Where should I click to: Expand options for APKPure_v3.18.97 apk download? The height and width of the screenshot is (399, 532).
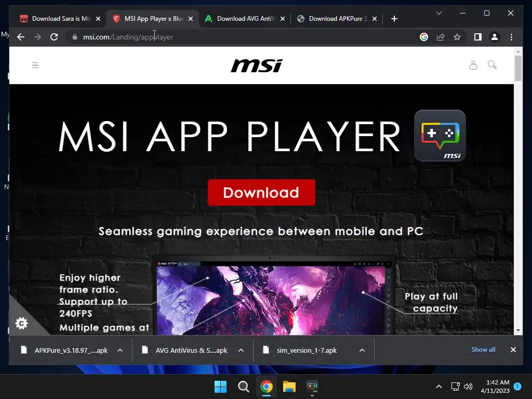click(x=120, y=350)
